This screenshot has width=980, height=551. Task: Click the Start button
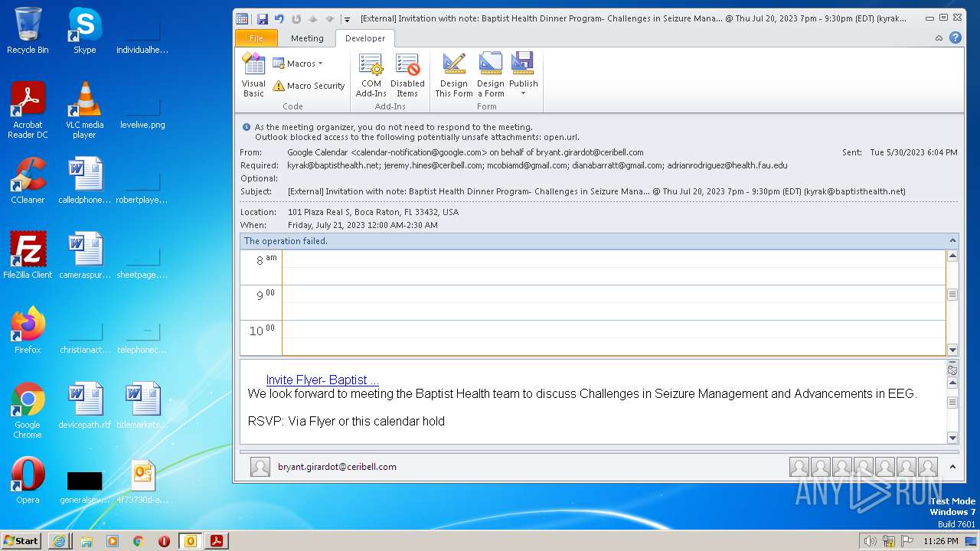click(x=21, y=540)
